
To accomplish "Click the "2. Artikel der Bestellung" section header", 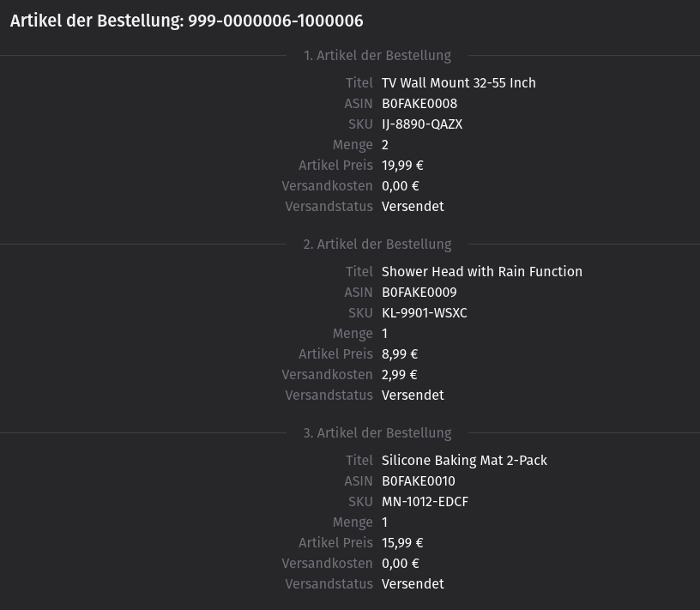I will [377, 245].
